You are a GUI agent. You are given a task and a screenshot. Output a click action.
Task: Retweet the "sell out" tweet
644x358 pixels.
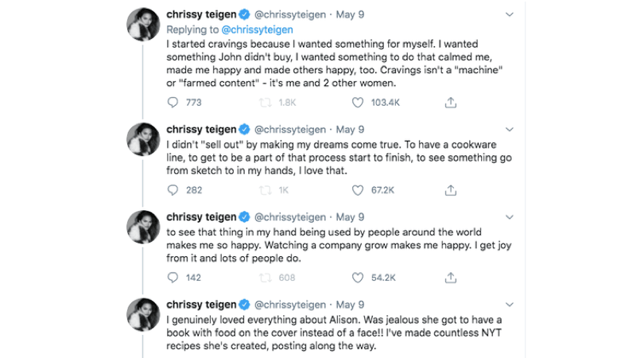point(266,190)
